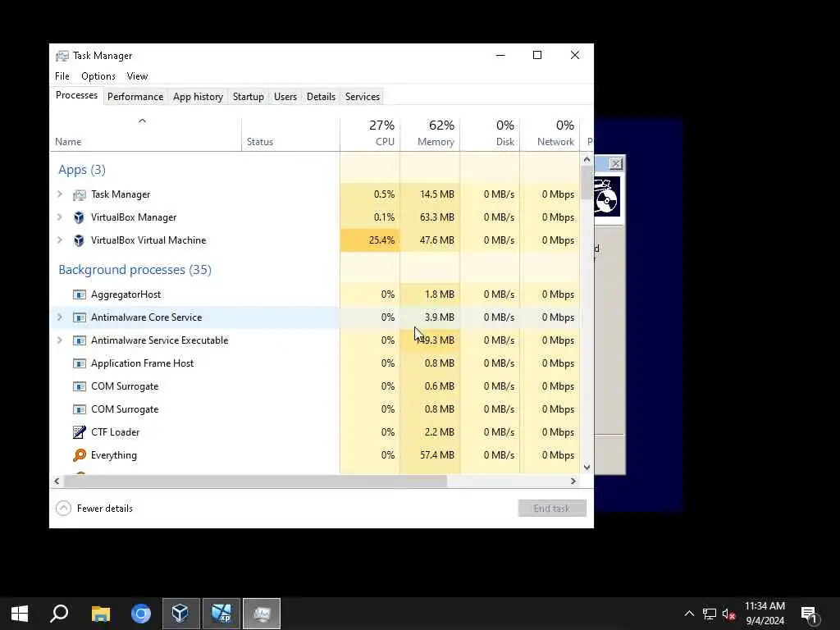Click the 25.4% CPU value cell
This screenshot has height=630, width=840.
click(x=370, y=240)
